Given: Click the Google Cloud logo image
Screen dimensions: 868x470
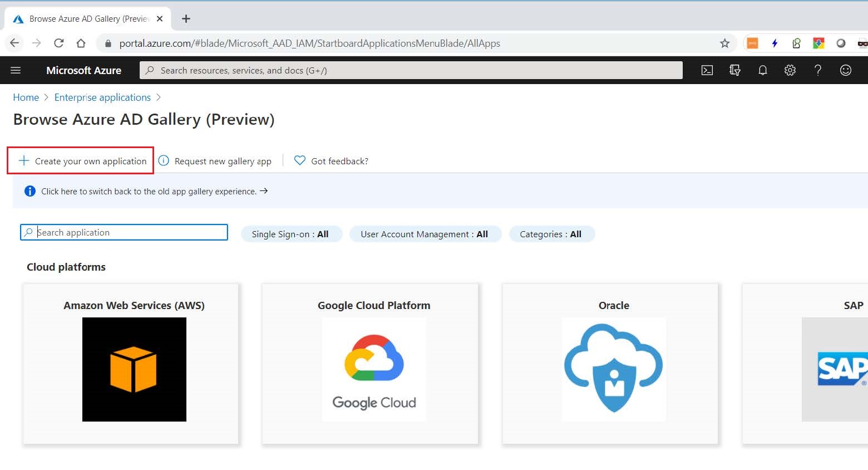Looking at the screenshot, I should tap(374, 369).
